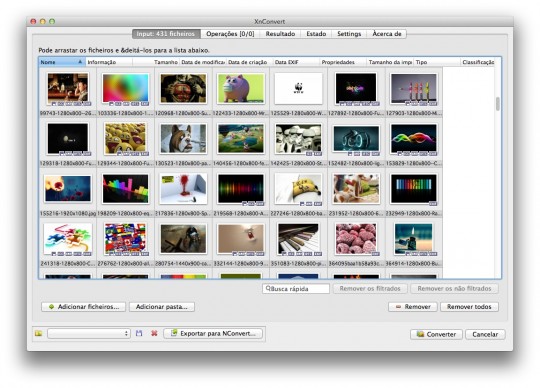
Task: Select the flags collage thumbnail 276762-1280x800
Action: coord(125,239)
